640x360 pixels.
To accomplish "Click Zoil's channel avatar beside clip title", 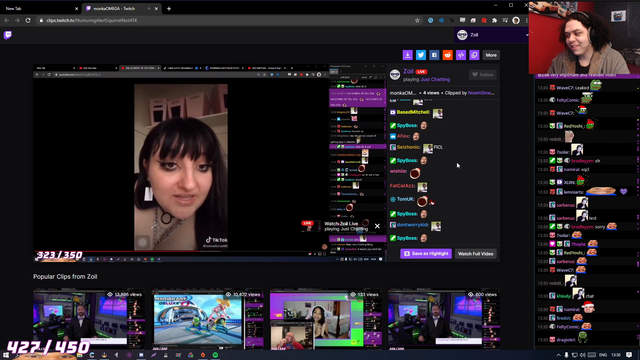I will click(x=395, y=75).
